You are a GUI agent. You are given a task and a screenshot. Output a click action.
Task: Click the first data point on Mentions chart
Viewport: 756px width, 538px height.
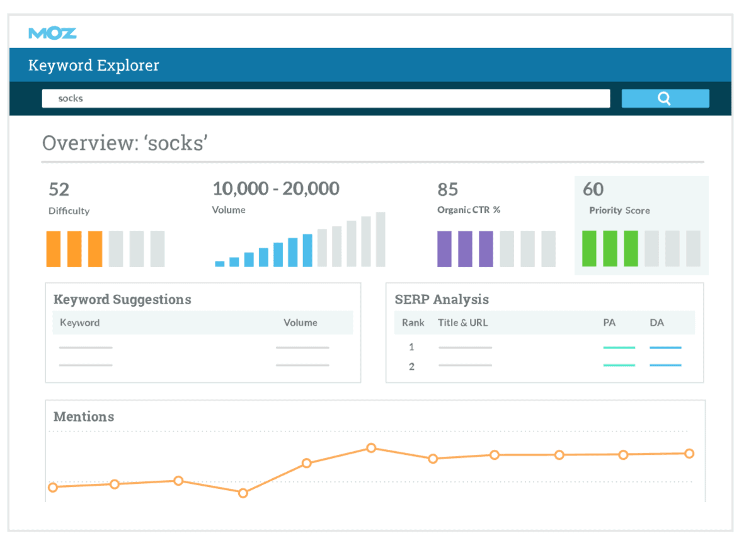click(53, 487)
